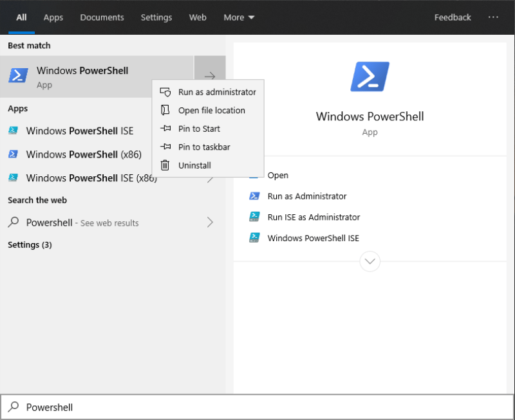
Task: Select Windows PowerShell ISE in Apps list
Action: coord(80,131)
